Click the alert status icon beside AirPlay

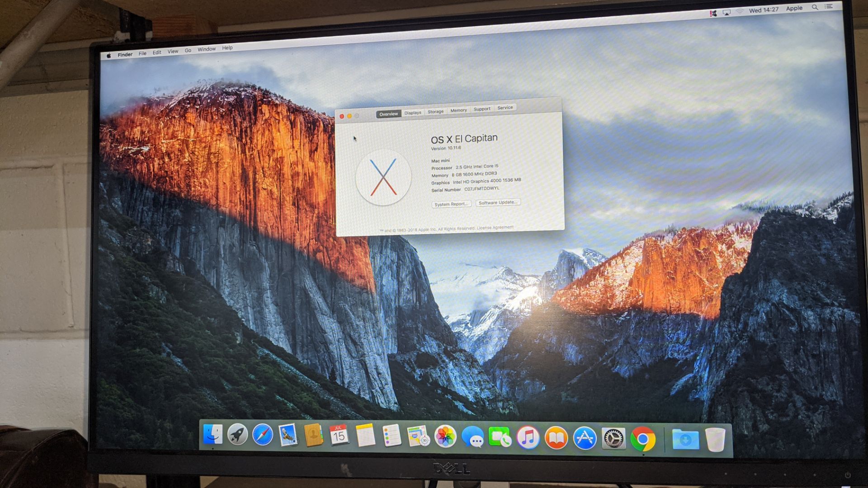713,13
